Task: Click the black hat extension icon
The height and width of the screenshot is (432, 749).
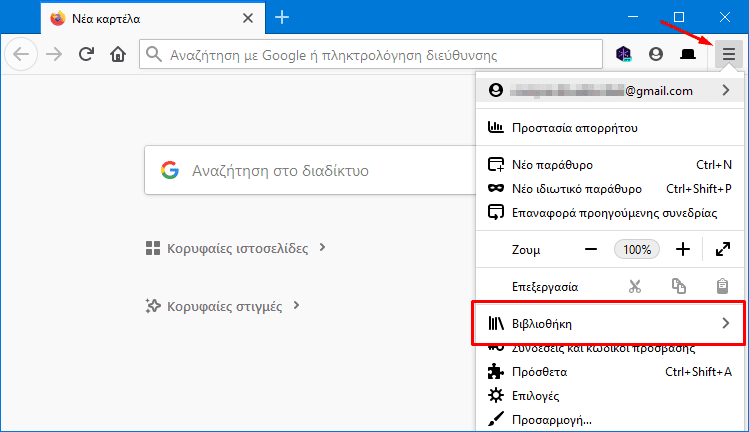Action: [688, 54]
